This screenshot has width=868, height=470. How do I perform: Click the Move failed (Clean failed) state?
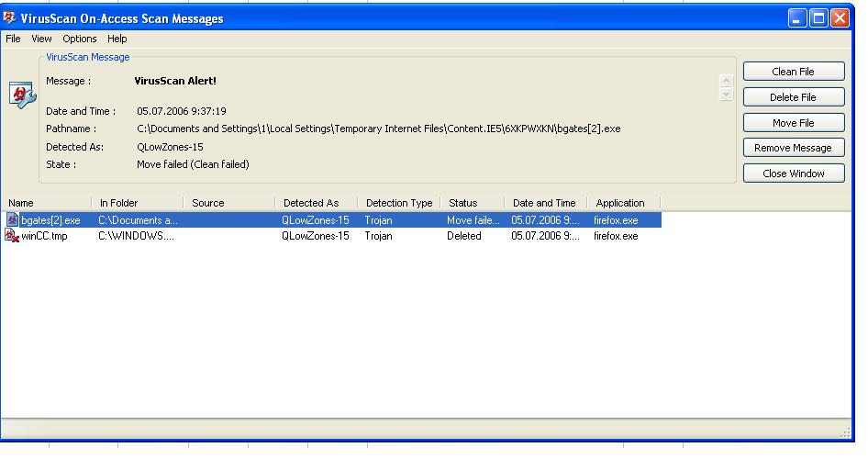(193, 164)
